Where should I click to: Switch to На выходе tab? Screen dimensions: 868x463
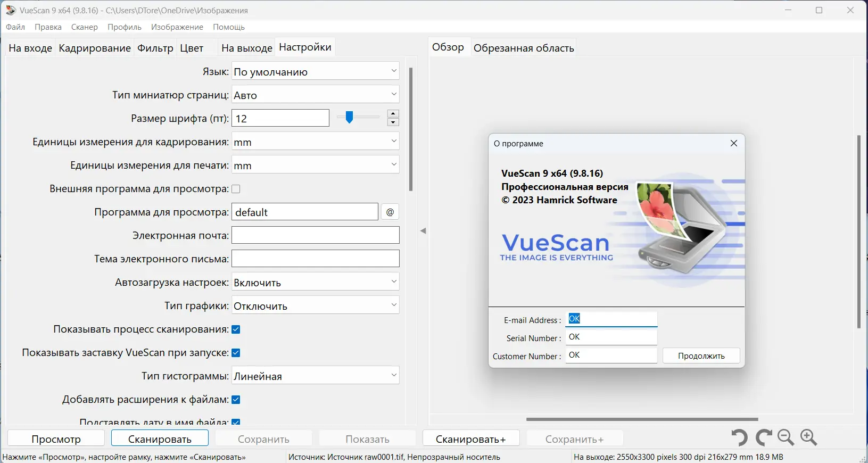click(x=247, y=48)
